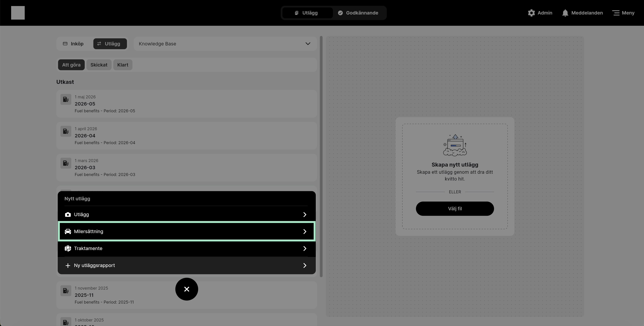
Task: Choose Milersättning in the Nytt utlägg menu
Action: pos(187,232)
